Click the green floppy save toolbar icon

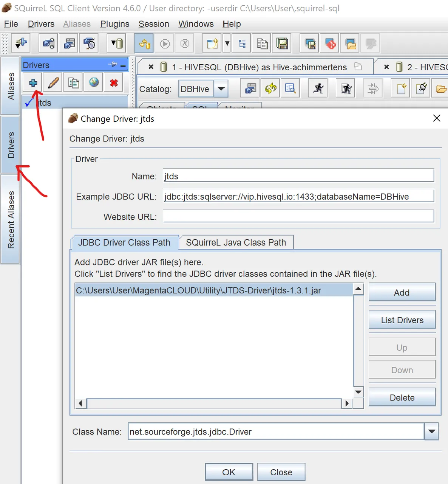point(282,43)
